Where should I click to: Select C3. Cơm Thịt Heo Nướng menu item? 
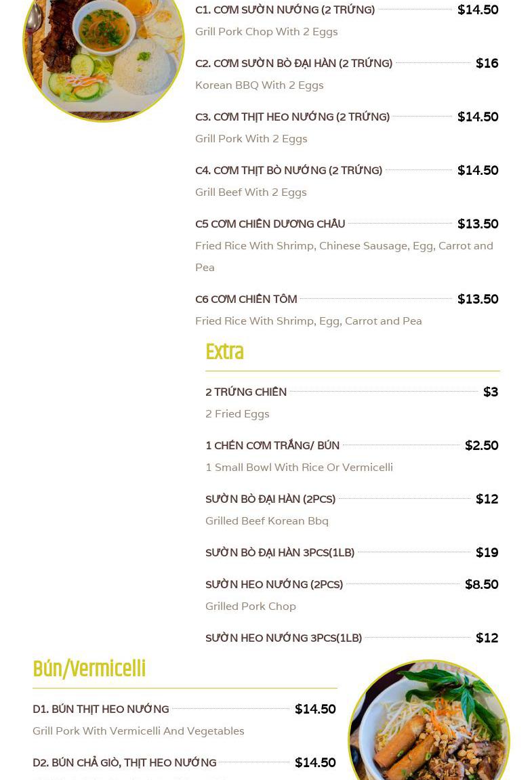[x=292, y=117]
